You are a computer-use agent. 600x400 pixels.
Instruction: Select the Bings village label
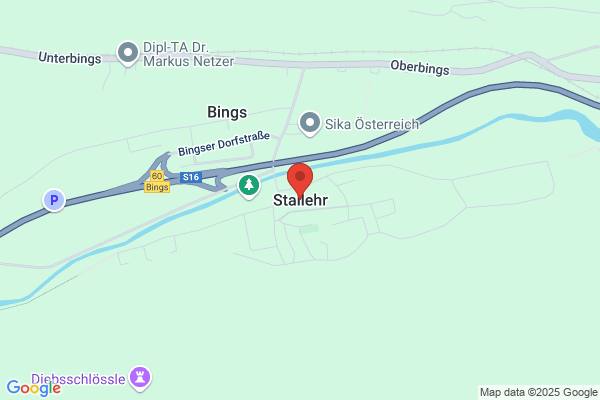[227, 113]
